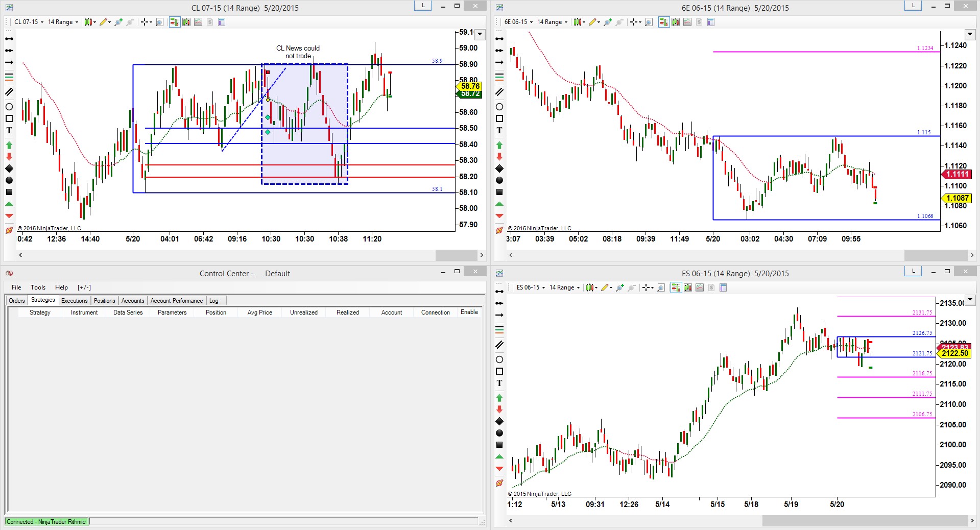The height and width of the screenshot is (530, 980).
Task: Expand price axis dropdown arrow in CL chart
Action: [480, 34]
